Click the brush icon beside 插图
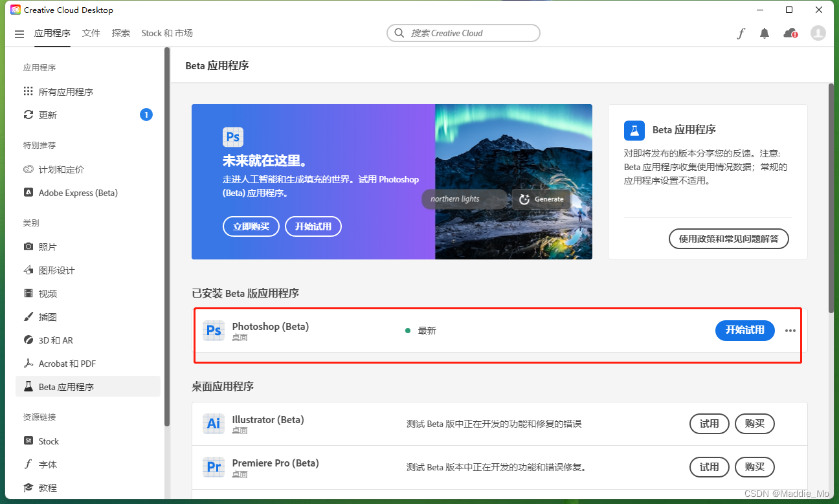 (28, 317)
